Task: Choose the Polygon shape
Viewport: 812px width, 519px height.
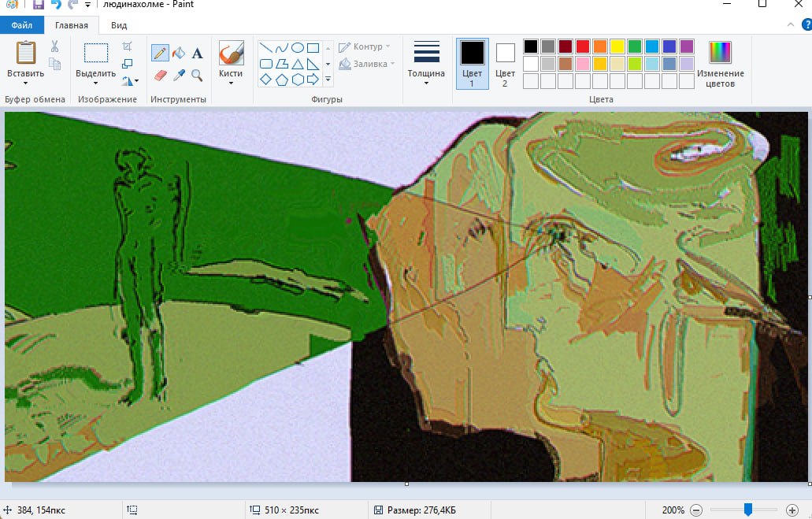Action: point(282,64)
